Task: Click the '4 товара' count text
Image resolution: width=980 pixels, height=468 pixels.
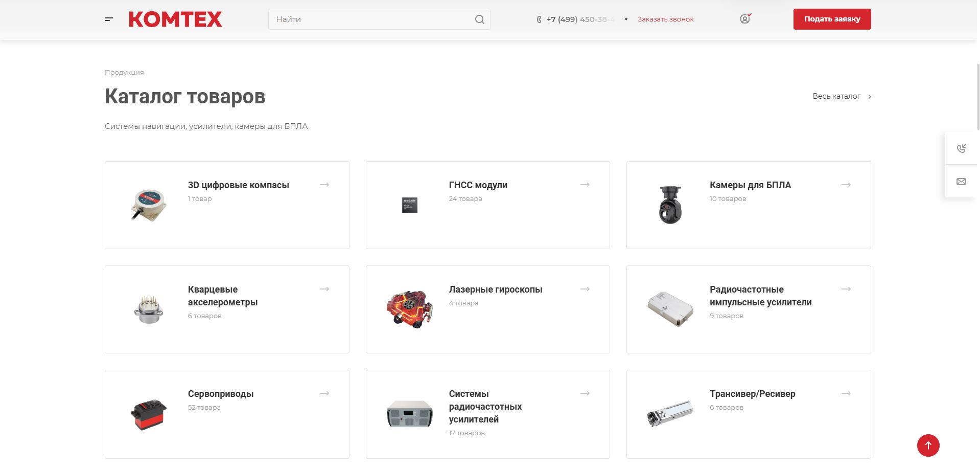Action: [x=464, y=303]
